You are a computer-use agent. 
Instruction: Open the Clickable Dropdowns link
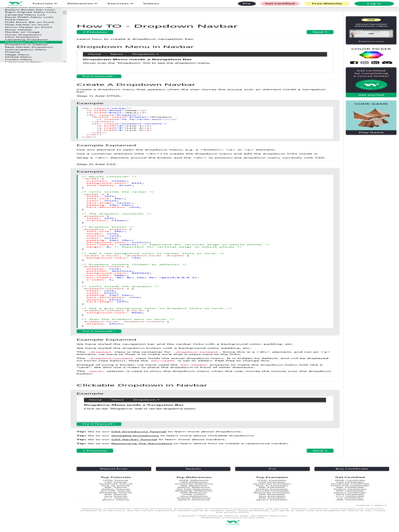coord(135,436)
